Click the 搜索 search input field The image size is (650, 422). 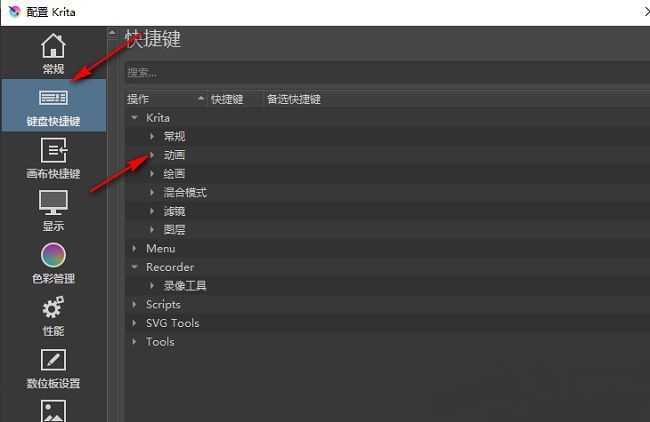pyautogui.click(x=385, y=73)
